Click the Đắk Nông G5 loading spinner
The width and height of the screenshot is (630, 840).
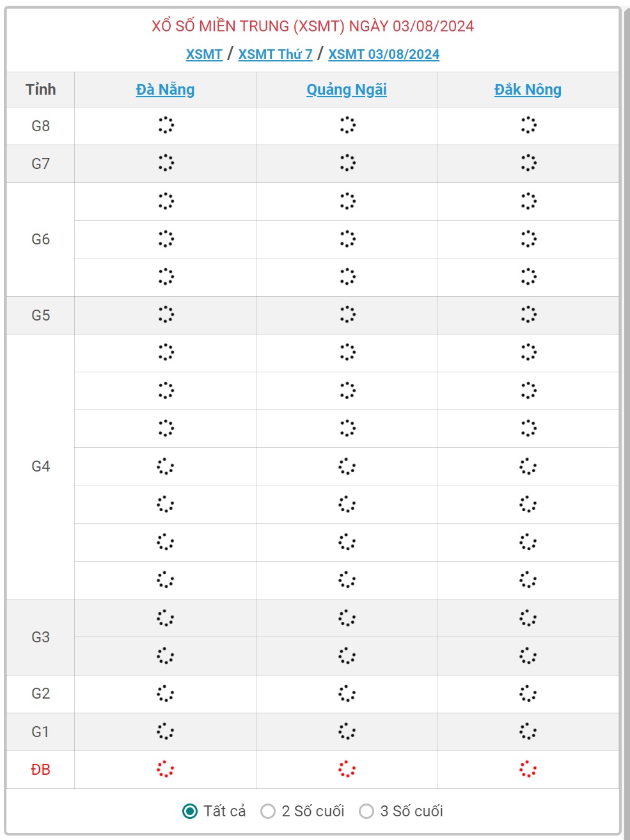click(x=528, y=315)
